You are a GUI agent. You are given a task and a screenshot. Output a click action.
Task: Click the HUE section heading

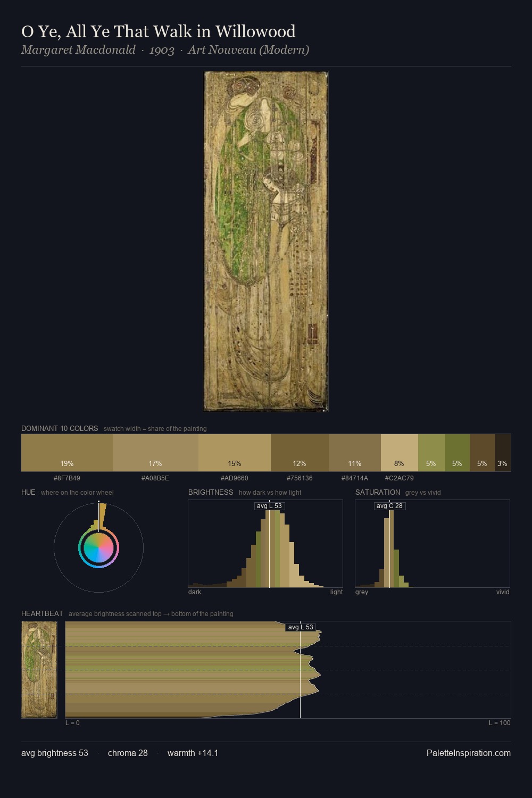(28, 492)
